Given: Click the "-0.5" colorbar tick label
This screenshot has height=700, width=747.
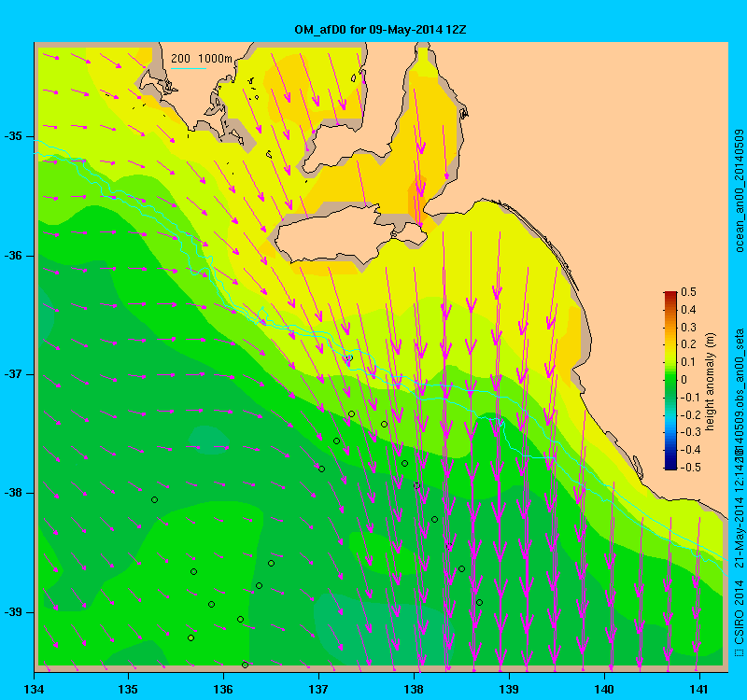Looking at the screenshot, I should (690, 468).
